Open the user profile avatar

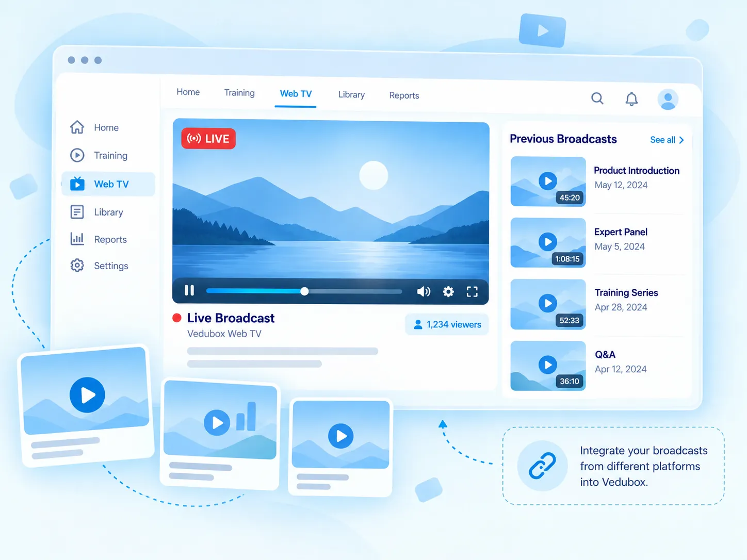tap(668, 99)
